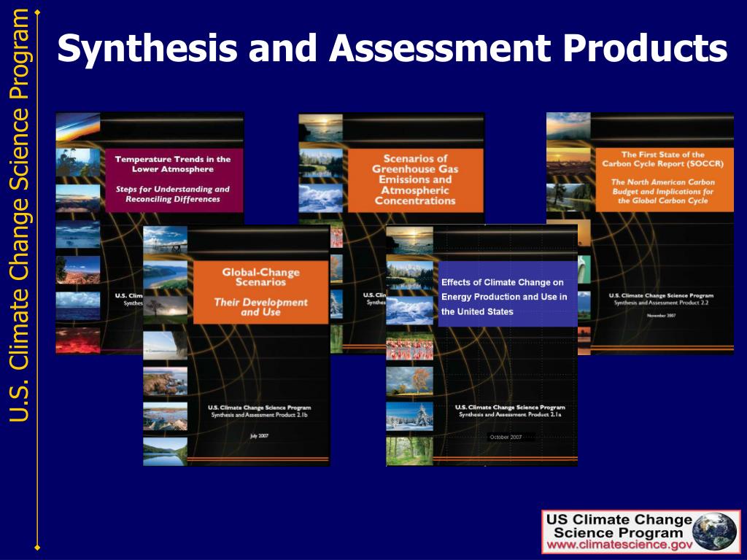Select the Effects of Climate Change on Energy Production title box
The image size is (747, 560).
(x=508, y=294)
